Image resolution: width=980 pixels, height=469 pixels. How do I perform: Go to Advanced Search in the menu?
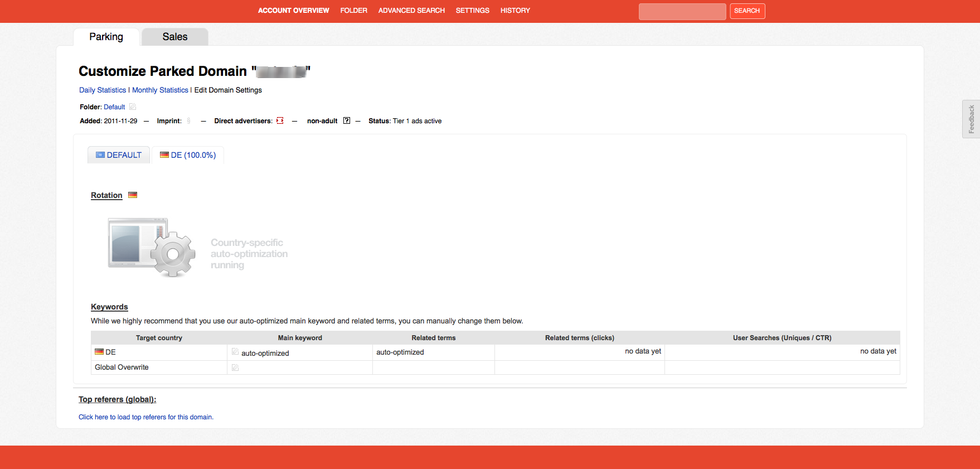tap(411, 11)
